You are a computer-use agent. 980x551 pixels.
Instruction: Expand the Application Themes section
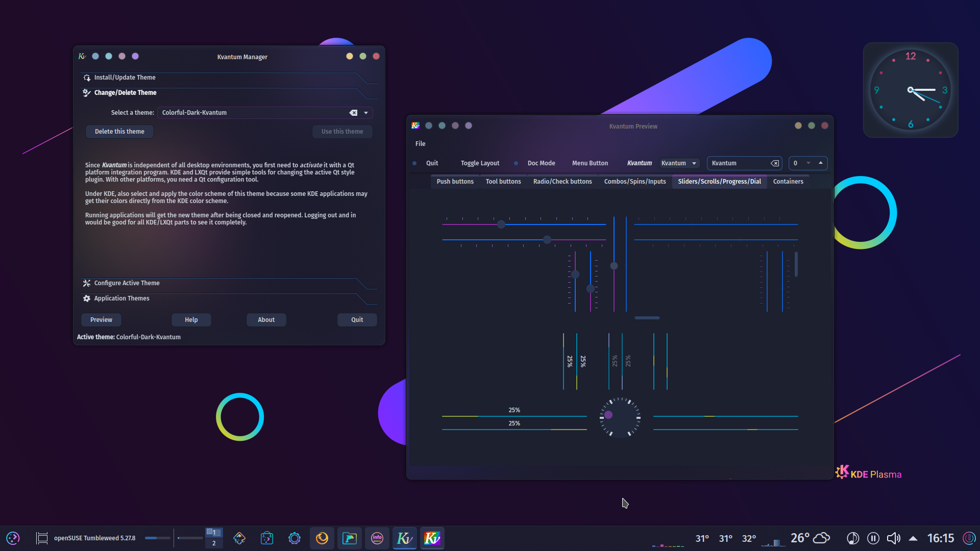click(228, 298)
